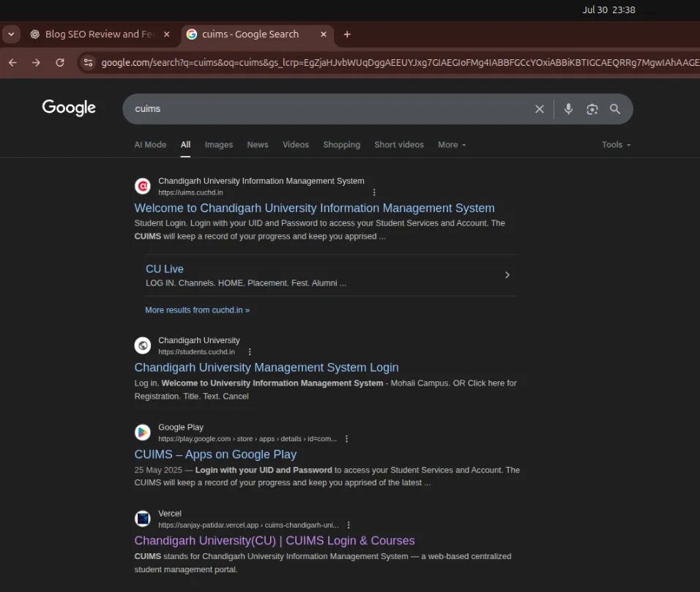Expand the CU Live sitelink chevron

[x=507, y=275]
